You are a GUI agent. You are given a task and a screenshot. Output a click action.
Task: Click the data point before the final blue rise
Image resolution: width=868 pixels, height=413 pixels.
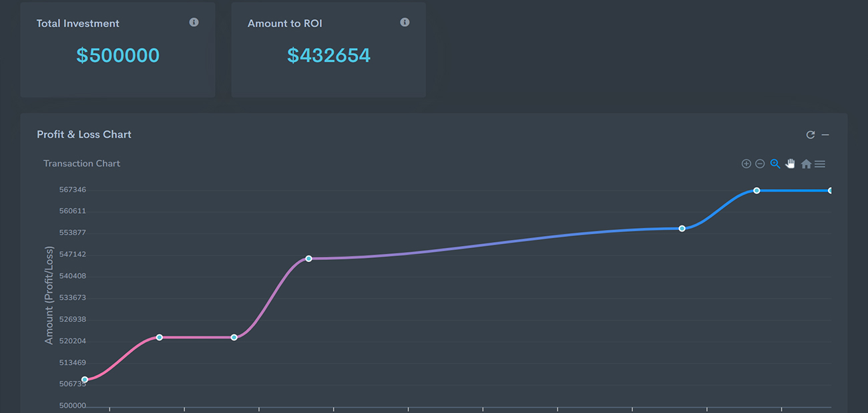[x=682, y=229]
